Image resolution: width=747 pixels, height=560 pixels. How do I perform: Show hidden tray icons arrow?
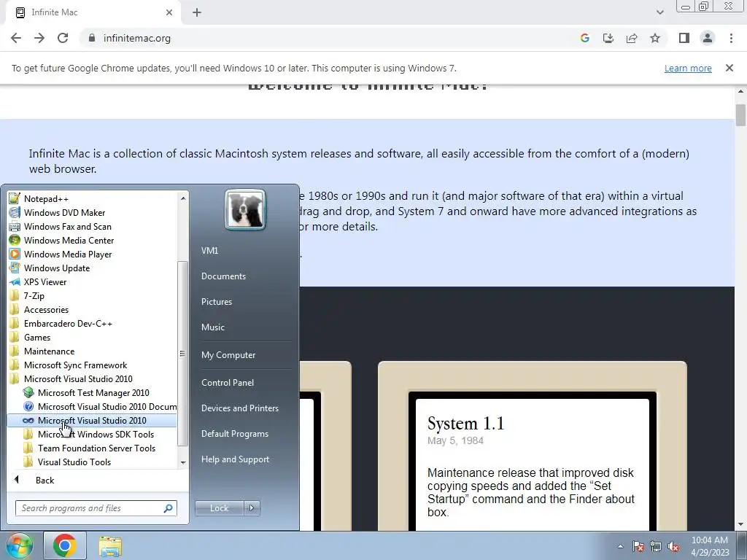[620, 546]
